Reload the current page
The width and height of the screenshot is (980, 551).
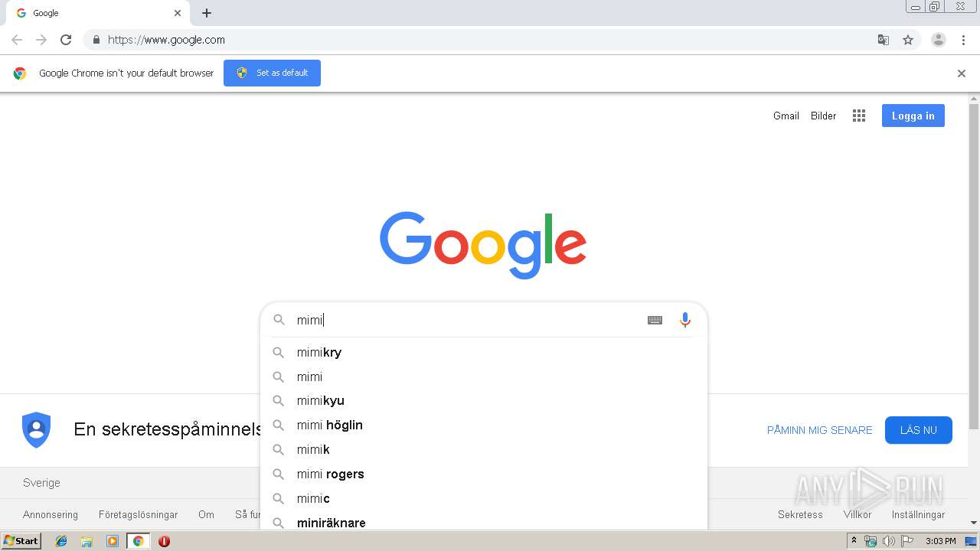click(66, 40)
